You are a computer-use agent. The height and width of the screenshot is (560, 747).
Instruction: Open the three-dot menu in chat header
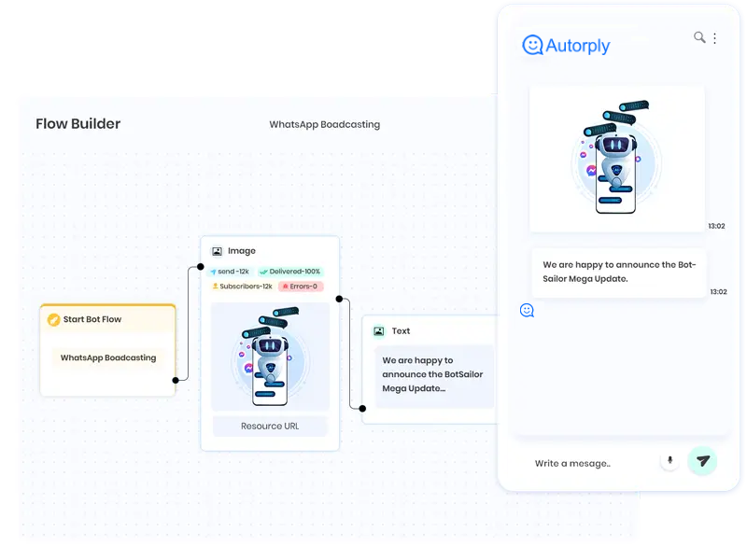click(x=715, y=37)
